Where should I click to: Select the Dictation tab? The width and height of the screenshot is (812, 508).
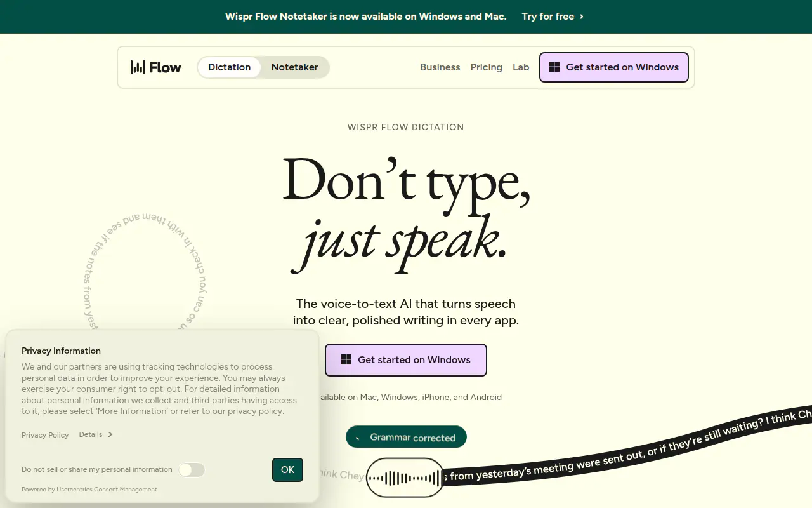tap(230, 67)
